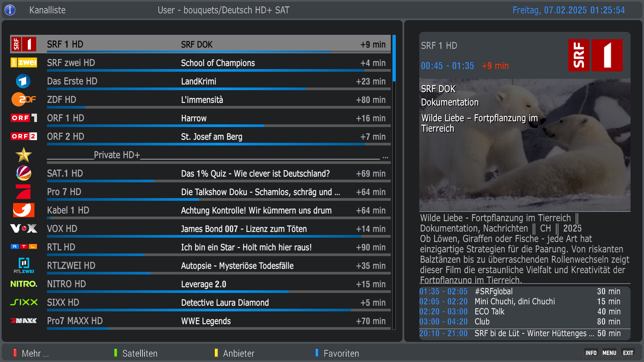Viewport: 644px width, 362px height.
Task: Open the green Satelliten option
Action: click(x=136, y=353)
